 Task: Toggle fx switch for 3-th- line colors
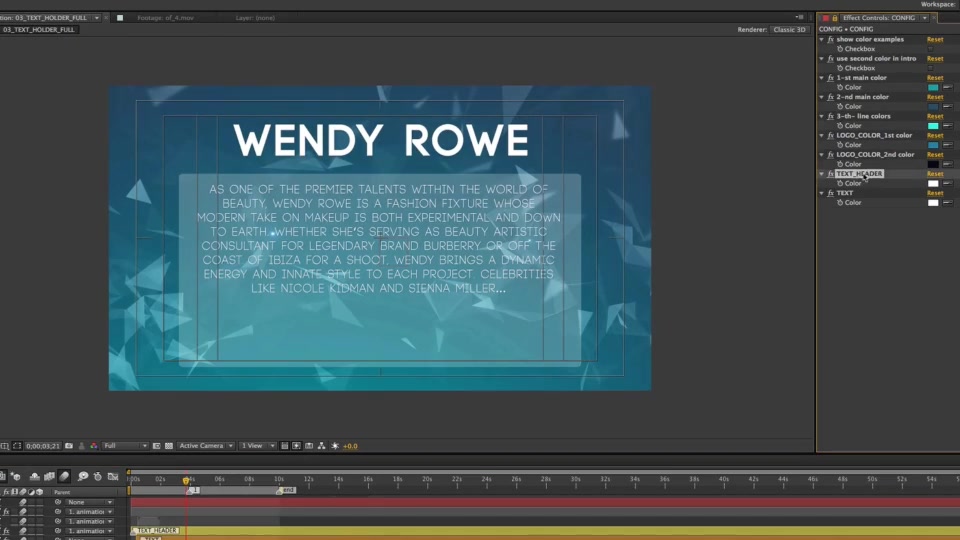pyautogui.click(x=830, y=116)
